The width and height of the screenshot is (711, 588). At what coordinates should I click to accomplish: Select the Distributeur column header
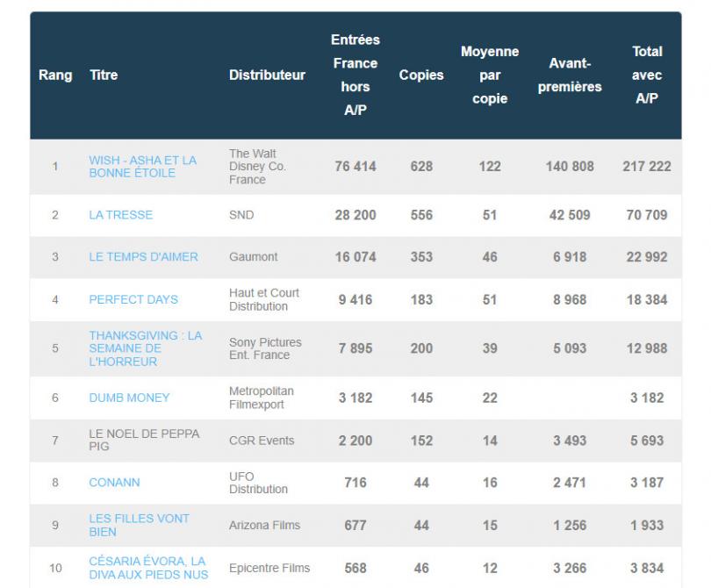(x=267, y=75)
